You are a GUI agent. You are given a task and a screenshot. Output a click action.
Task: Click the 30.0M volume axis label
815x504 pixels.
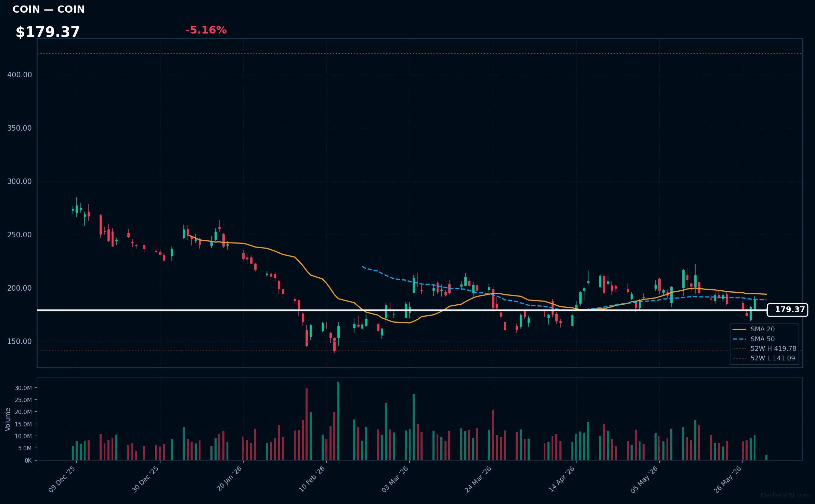point(23,388)
